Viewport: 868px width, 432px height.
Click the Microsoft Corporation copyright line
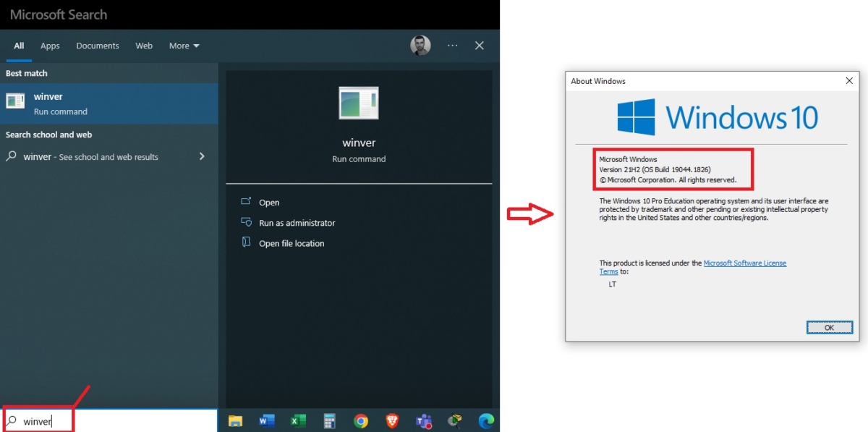click(x=668, y=179)
